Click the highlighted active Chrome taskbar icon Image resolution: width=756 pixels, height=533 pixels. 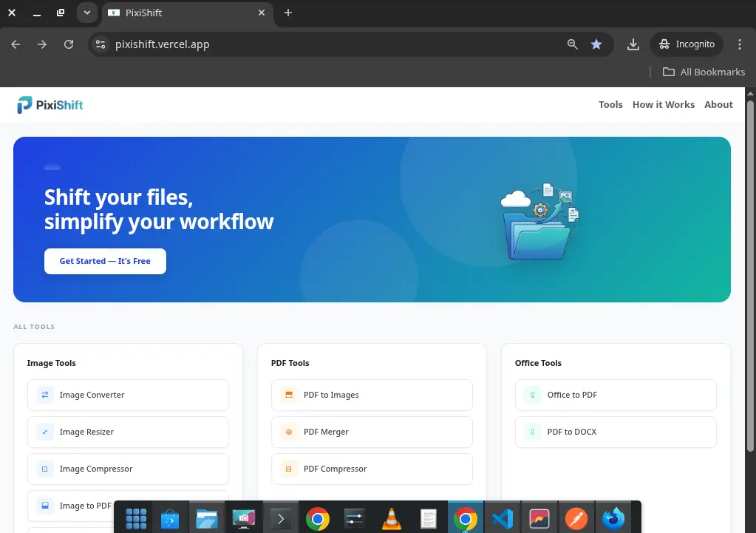(466, 519)
